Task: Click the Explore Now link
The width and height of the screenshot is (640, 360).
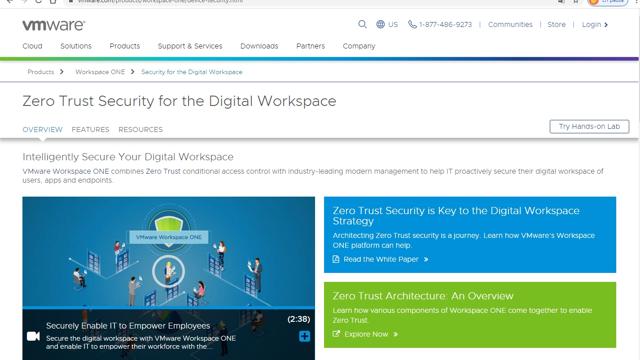Action: (366, 334)
